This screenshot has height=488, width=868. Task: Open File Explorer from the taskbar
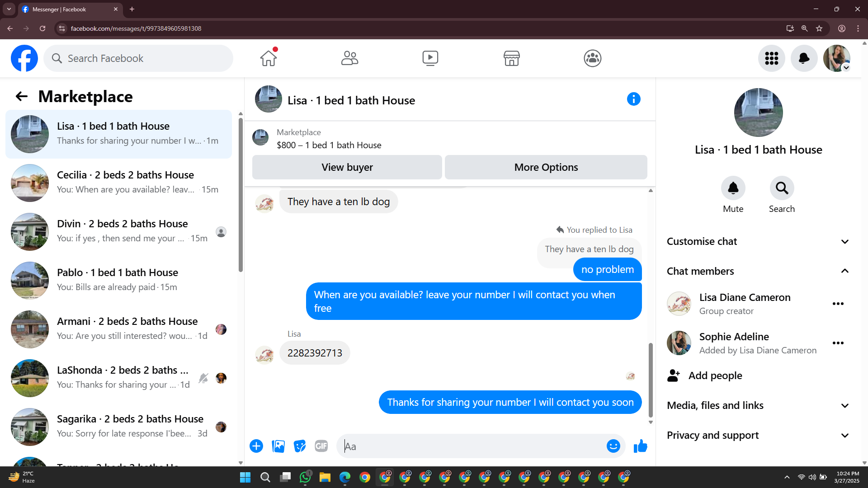325,477
